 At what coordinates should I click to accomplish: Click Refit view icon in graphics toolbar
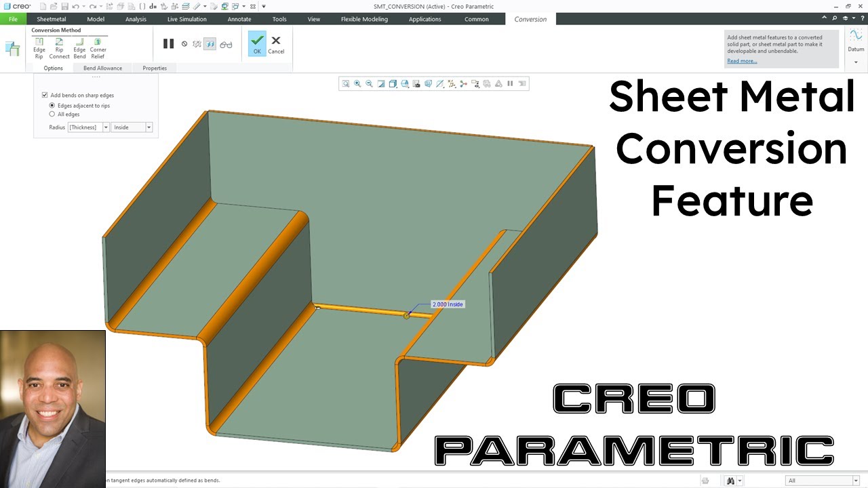pyautogui.click(x=346, y=84)
